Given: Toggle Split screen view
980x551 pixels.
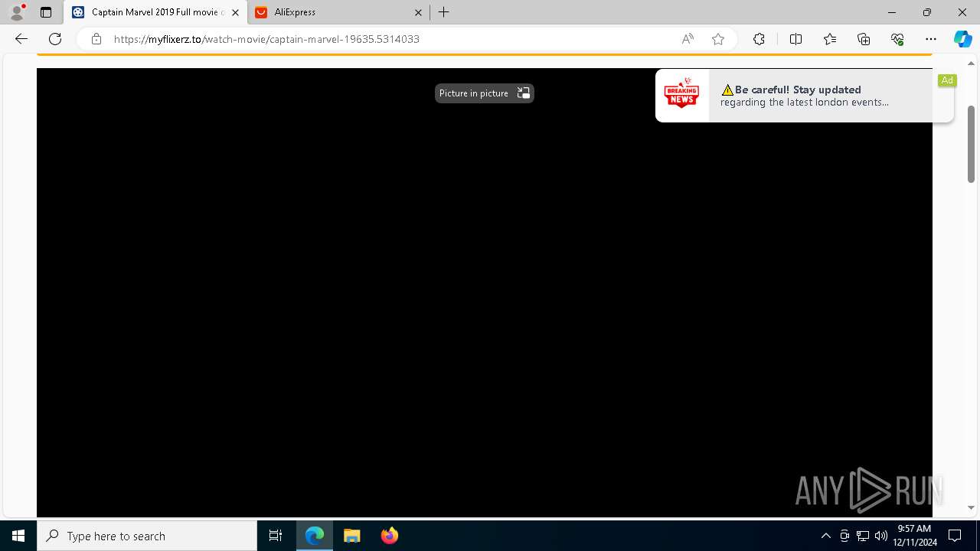Looking at the screenshot, I should tap(795, 39).
